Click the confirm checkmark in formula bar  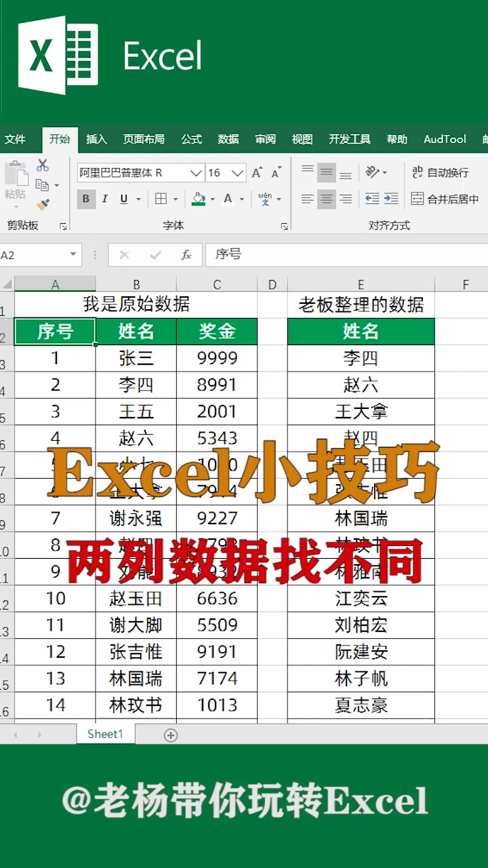click(156, 255)
